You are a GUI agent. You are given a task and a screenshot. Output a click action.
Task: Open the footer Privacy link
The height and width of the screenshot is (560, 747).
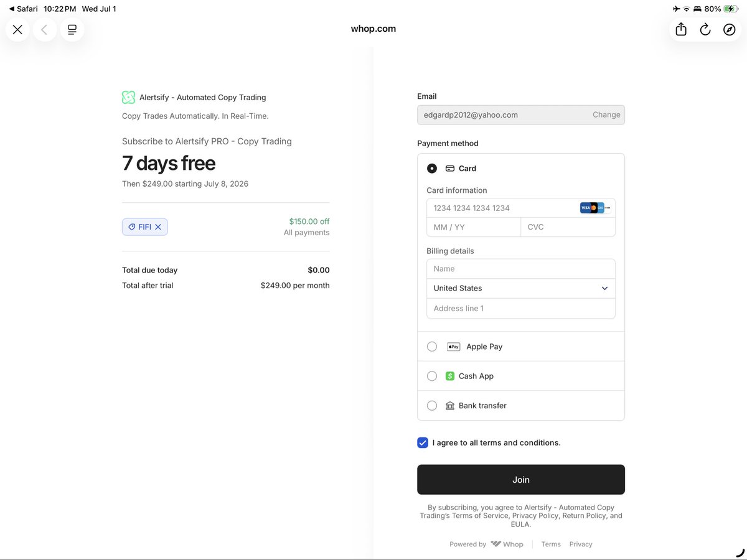(x=581, y=544)
